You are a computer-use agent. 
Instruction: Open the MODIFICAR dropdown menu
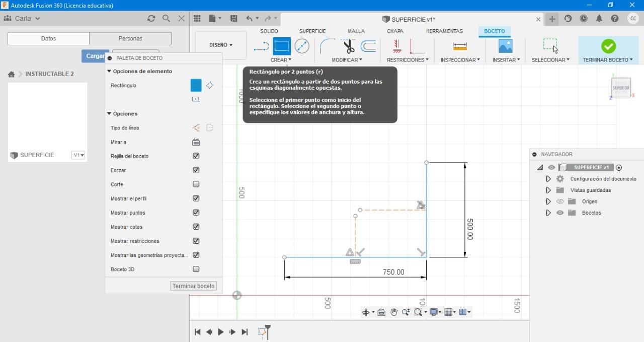(x=347, y=60)
